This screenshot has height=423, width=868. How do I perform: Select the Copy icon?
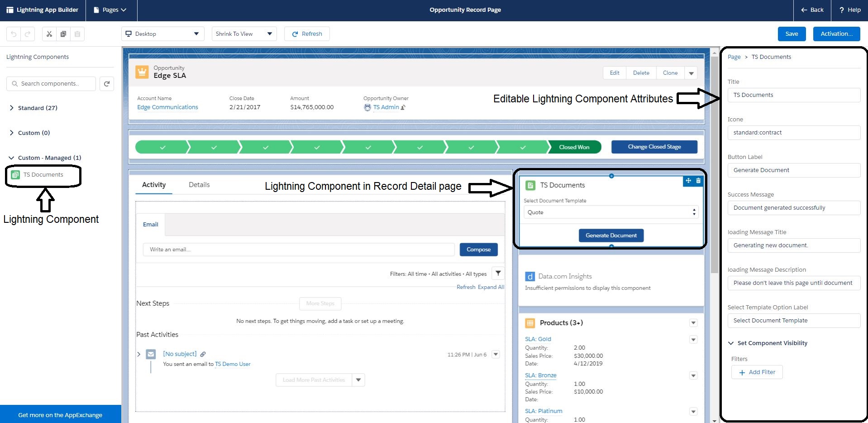[x=63, y=34]
